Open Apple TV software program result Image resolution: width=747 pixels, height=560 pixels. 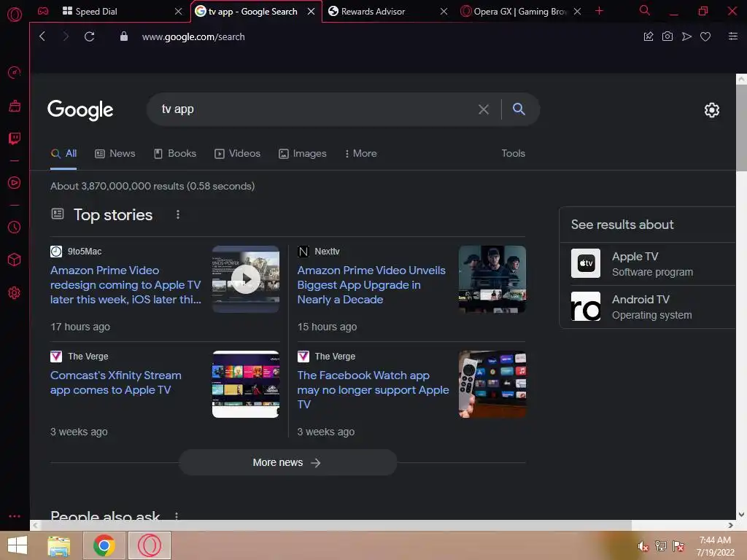point(648,264)
